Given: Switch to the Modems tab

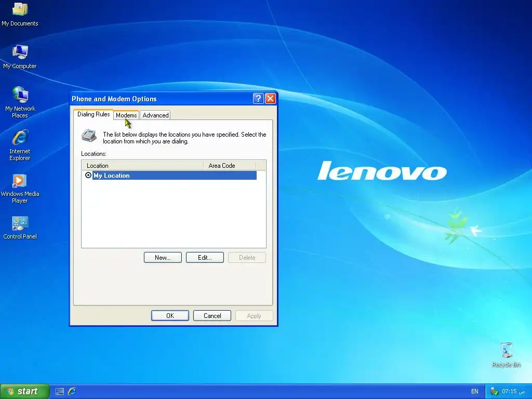Looking at the screenshot, I should pos(126,115).
